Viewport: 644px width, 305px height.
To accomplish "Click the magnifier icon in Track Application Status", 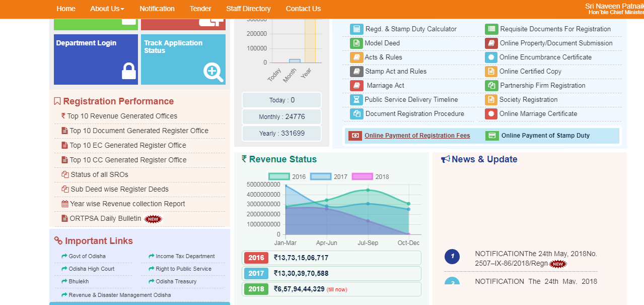I will [x=213, y=72].
